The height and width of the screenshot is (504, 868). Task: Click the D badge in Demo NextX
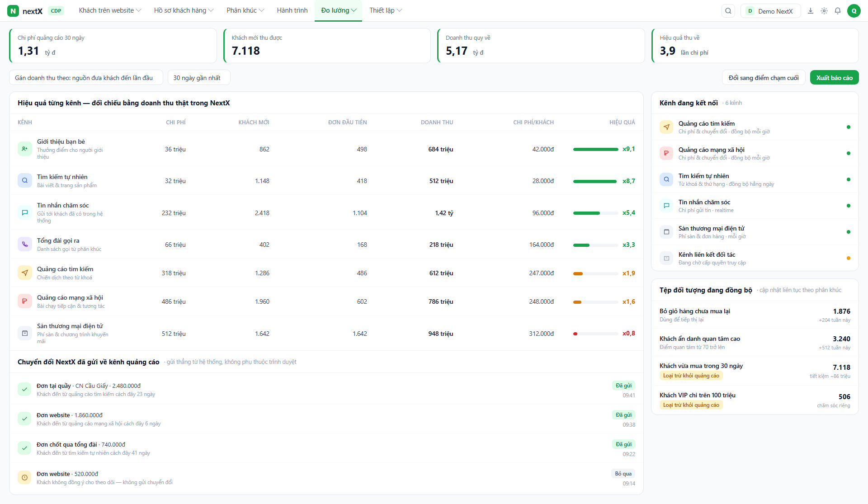pos(750,11)
